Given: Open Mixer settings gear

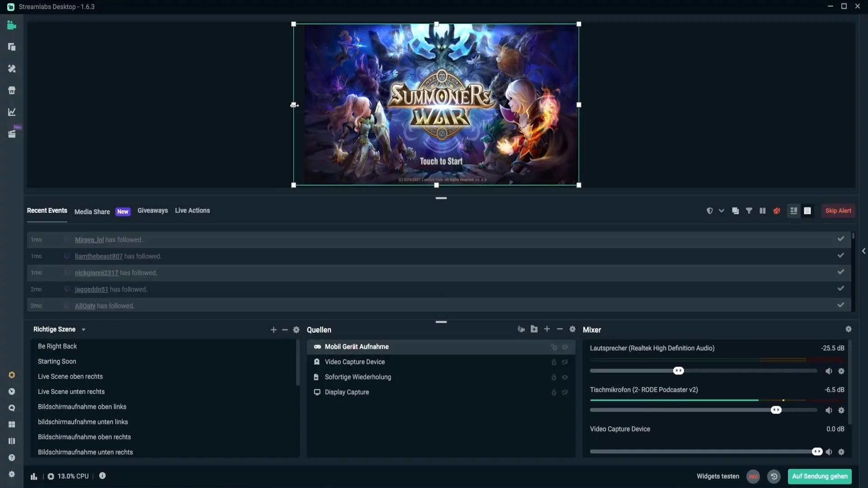Looking at the screenshot, I should coord(849,329).
